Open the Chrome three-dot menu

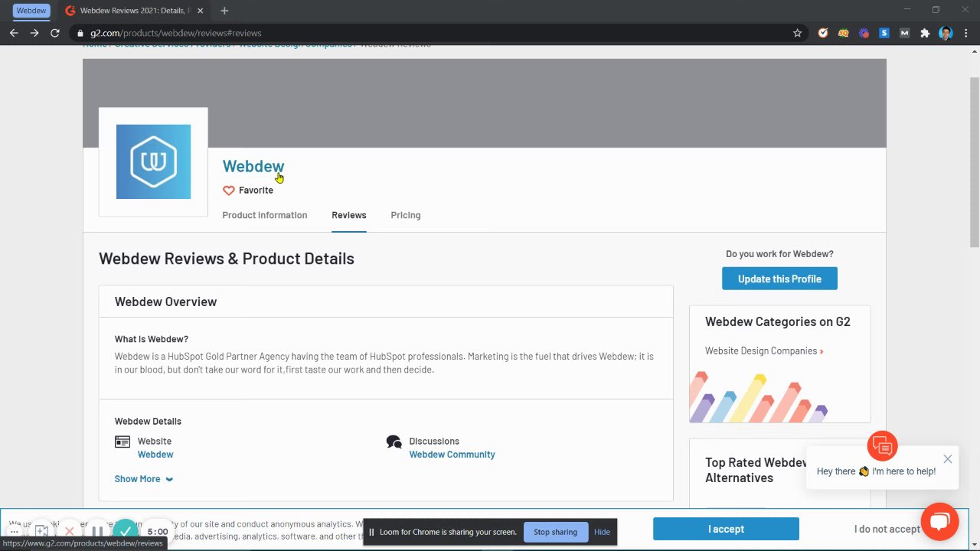966,33
